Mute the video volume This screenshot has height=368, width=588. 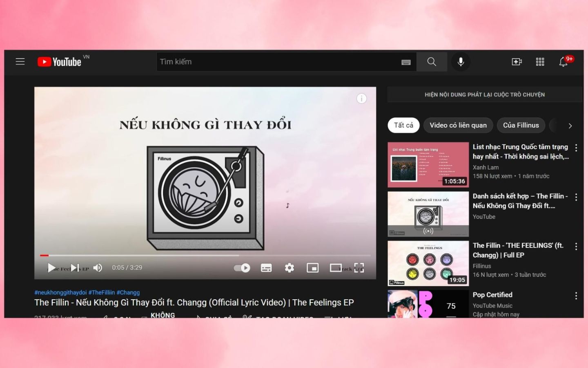98,268
